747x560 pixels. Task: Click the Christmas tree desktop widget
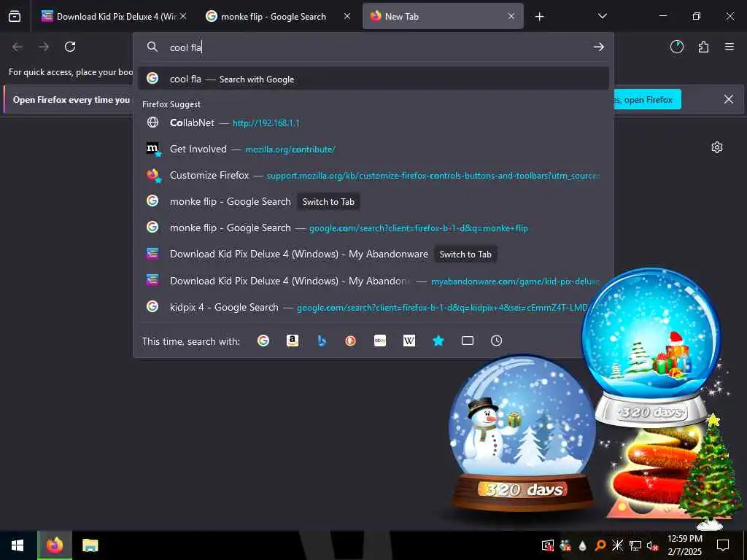711,471
